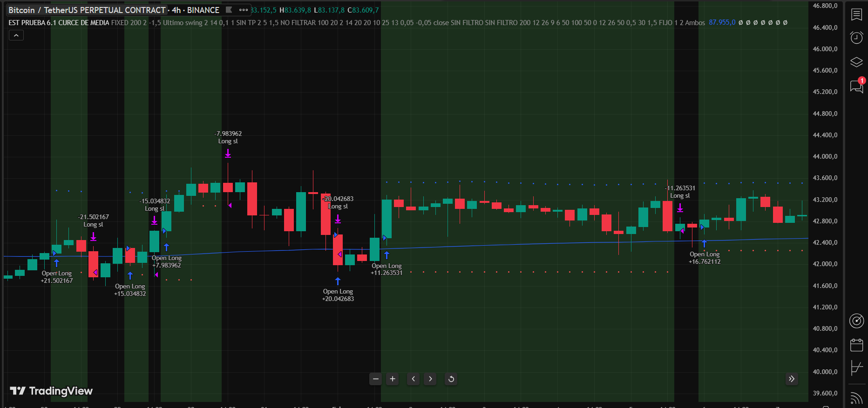Click the Open Long +20.042683 label
This screenshot has height=408, width=868.
[x=338, y=295]
